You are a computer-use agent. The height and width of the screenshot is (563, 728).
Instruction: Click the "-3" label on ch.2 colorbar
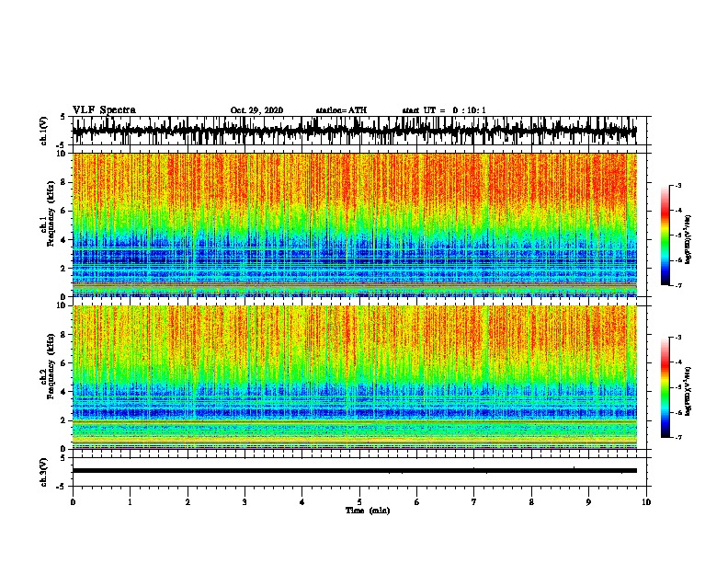(677, 338)
